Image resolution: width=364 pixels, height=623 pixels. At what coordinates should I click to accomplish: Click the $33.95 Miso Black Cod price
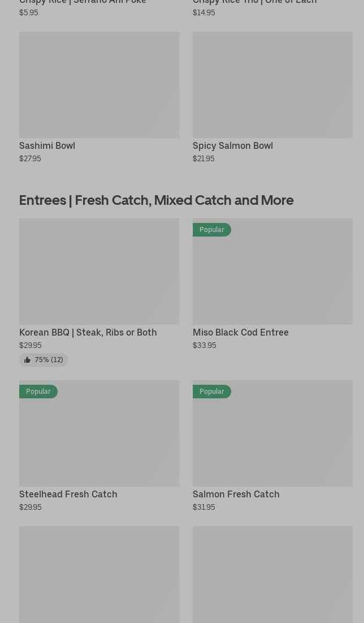point(205,345)
